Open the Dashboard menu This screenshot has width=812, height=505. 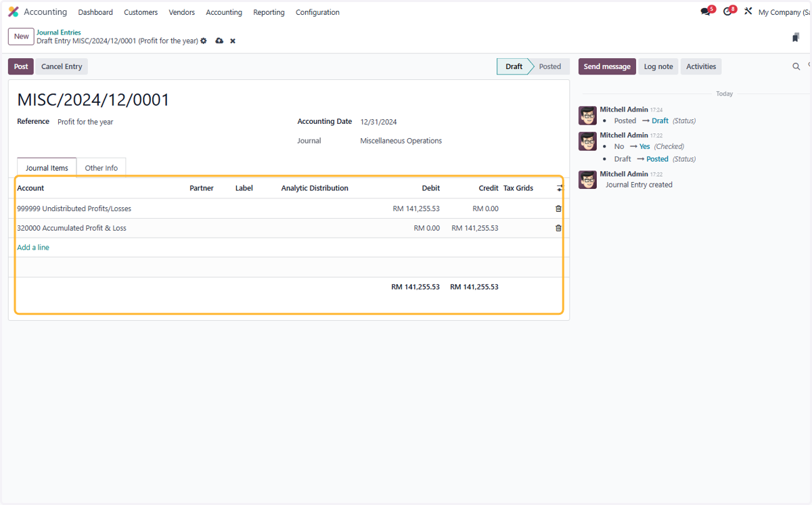click(x=95, y=12)
